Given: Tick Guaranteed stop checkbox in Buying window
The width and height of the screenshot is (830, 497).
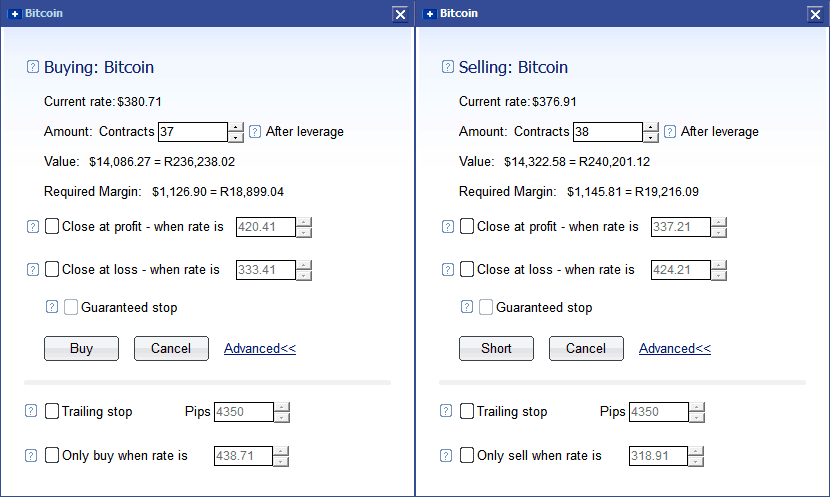Looking at the screenshot, I should tap(71, 307).
